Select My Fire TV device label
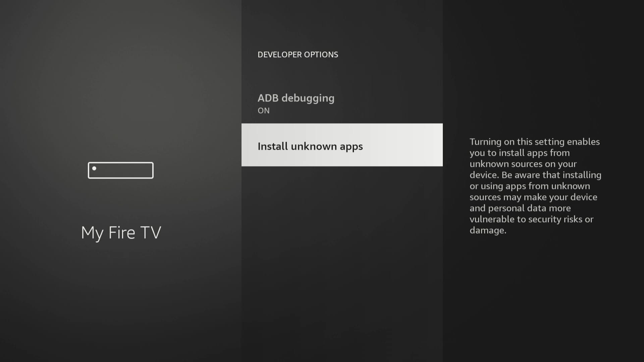Screen dimensions: 644x362 tap(121, 232)
